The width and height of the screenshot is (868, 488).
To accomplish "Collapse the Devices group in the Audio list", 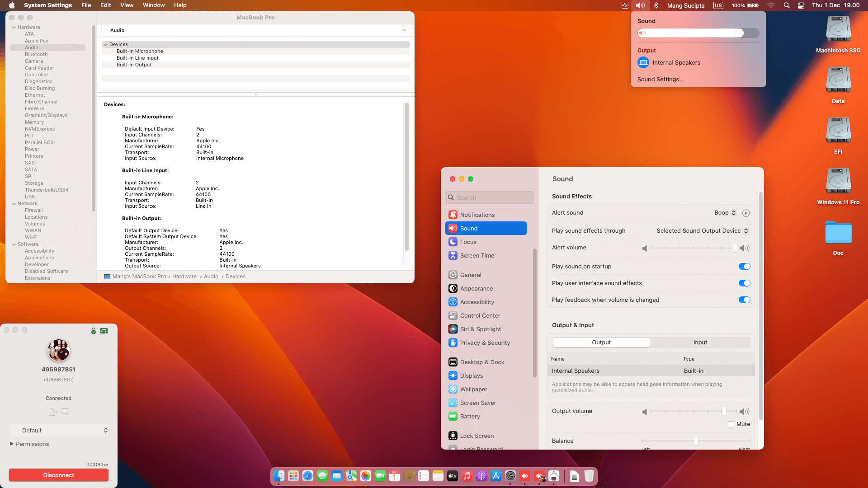I will [x=106, y=45].
